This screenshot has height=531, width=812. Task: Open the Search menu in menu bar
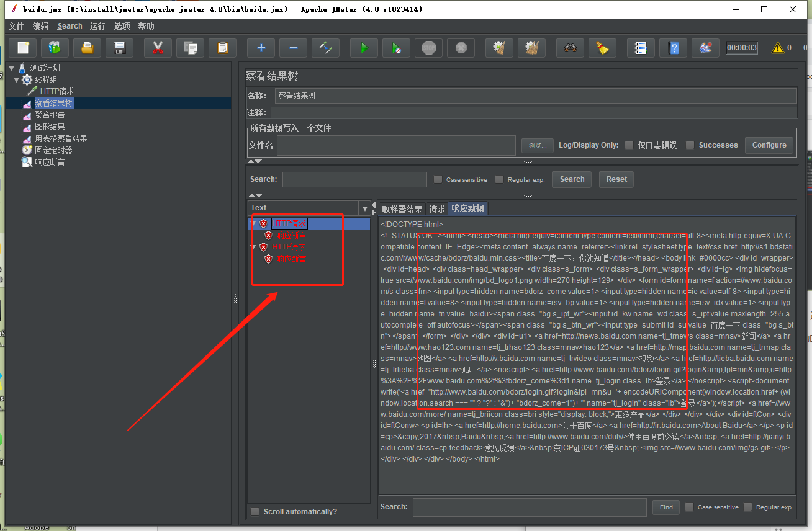(70, 26)
